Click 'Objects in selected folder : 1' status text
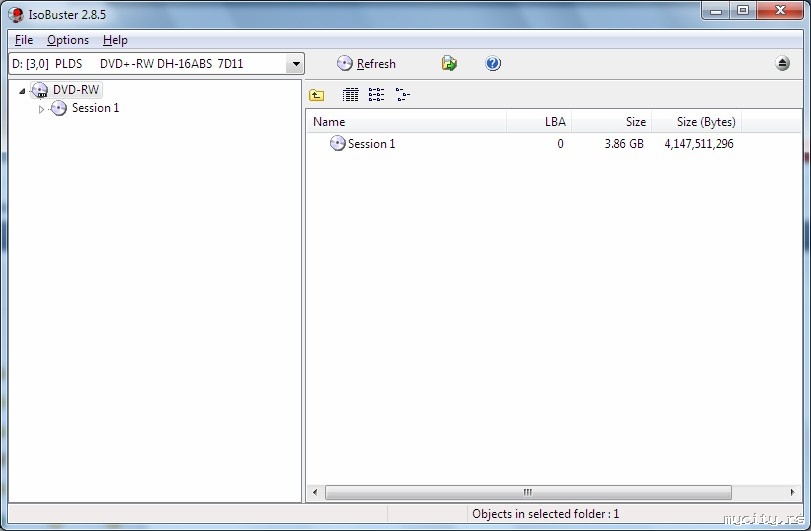The width and height of the screenshot is (811, 531). point(545,514)
